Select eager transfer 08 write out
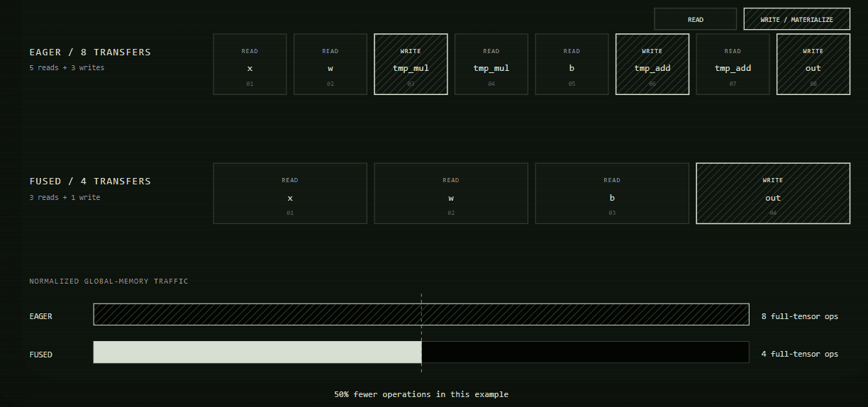This screenshot has width=868, height=407. (x=813, y=64)
